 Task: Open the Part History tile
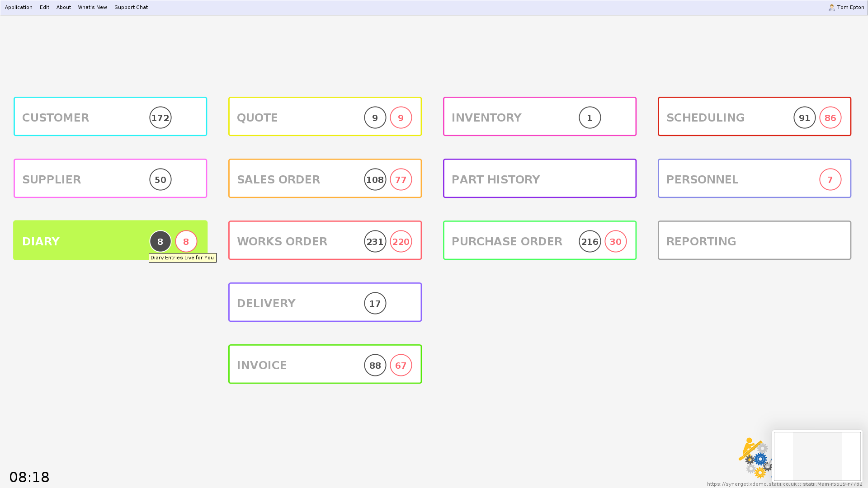click(539, 178)
